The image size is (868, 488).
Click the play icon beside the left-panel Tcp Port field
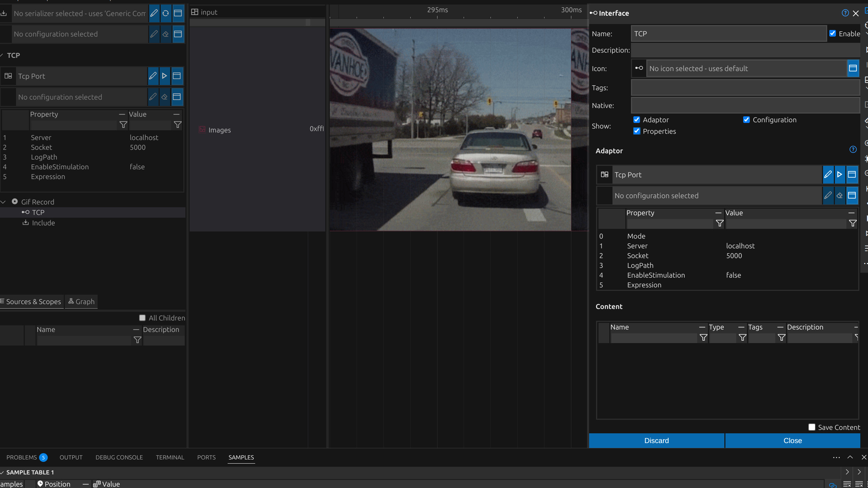pyautogui.click(x=165, y=76)
